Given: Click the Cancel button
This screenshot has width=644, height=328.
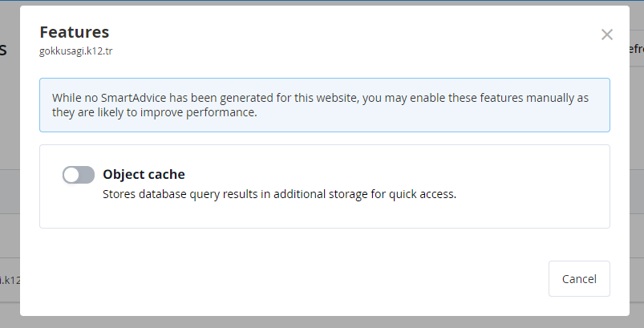Looking at the screenshot, I should [579, 279].
